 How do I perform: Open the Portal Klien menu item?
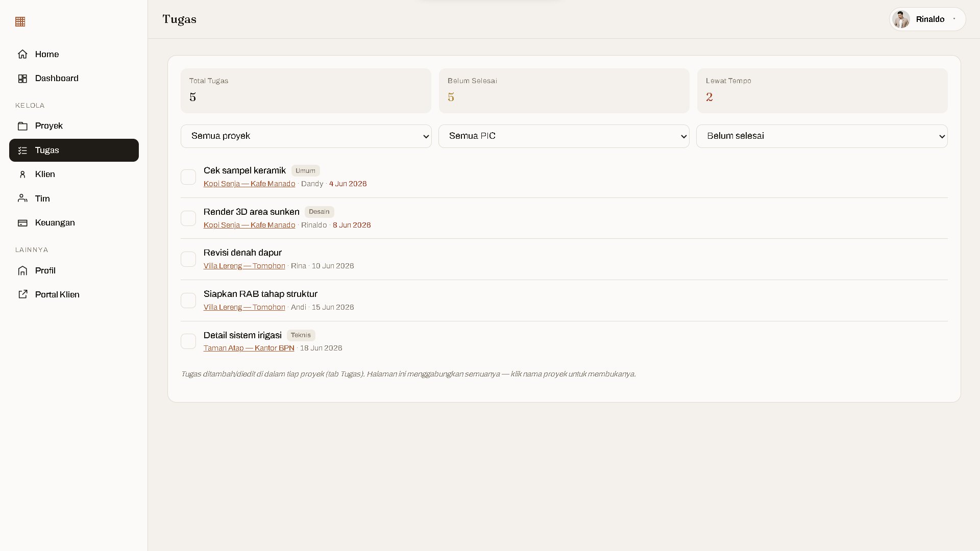[x=74, y=294]
